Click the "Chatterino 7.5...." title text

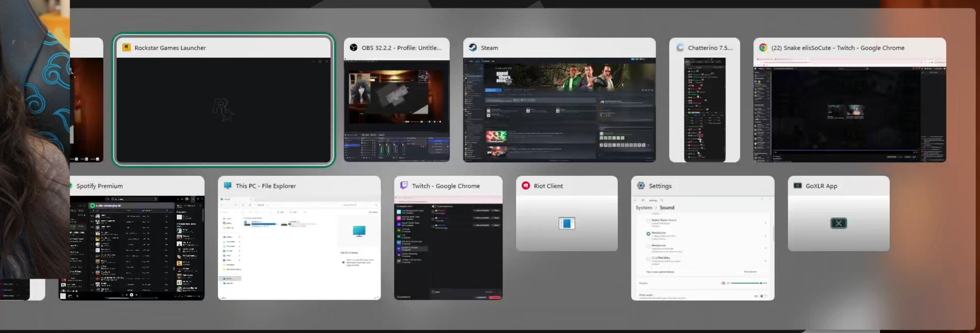[710, 48]
